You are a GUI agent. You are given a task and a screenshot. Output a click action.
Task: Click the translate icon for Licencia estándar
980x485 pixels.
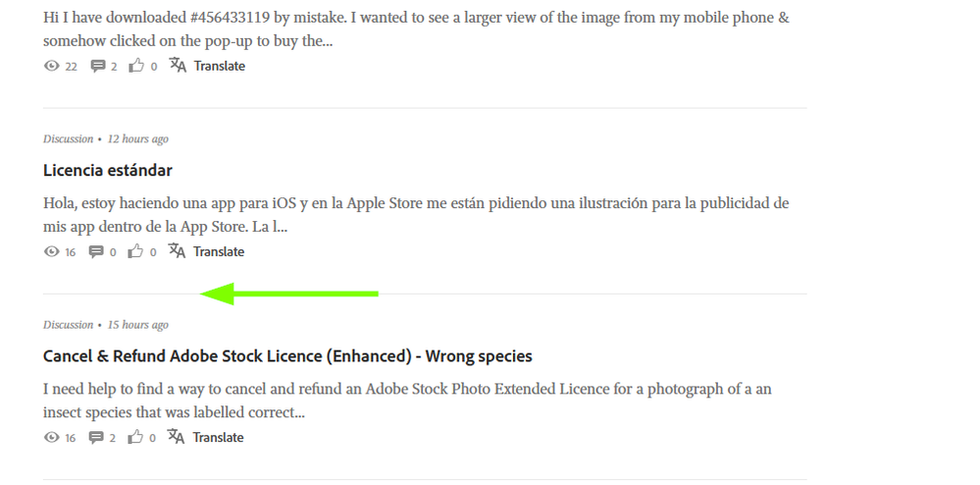coord(177,251)
